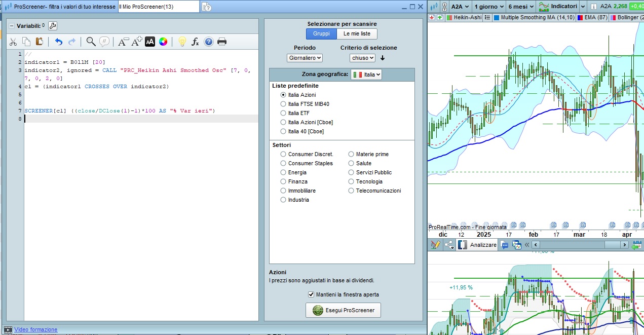Select the Tecnologia sector
The width and height of the screenshot is (644, 335).
(352, 181)
